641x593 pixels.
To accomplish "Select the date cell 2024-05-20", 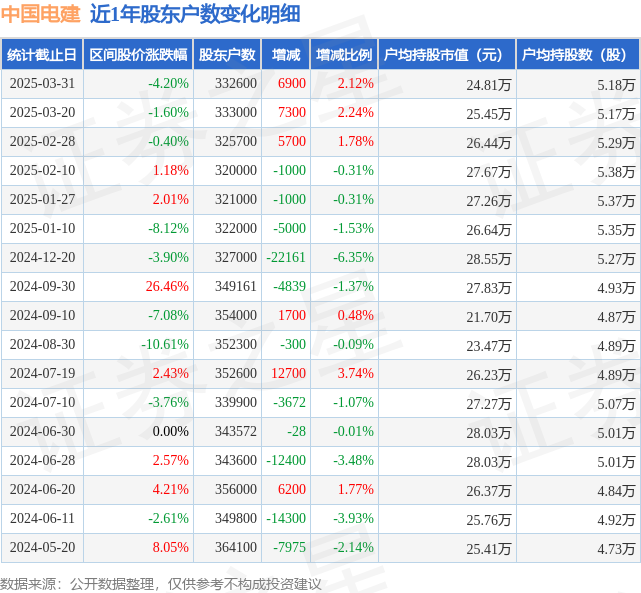I will coord(43,547).
